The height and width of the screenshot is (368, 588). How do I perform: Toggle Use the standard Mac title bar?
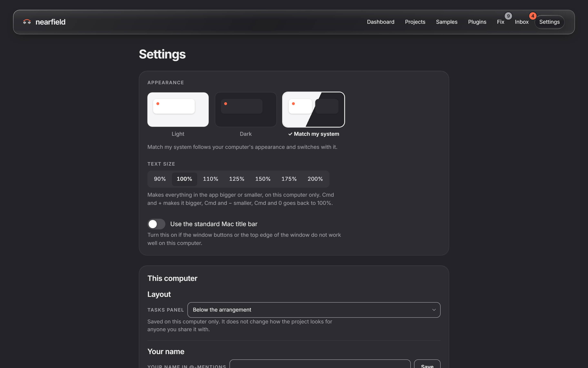156,224
